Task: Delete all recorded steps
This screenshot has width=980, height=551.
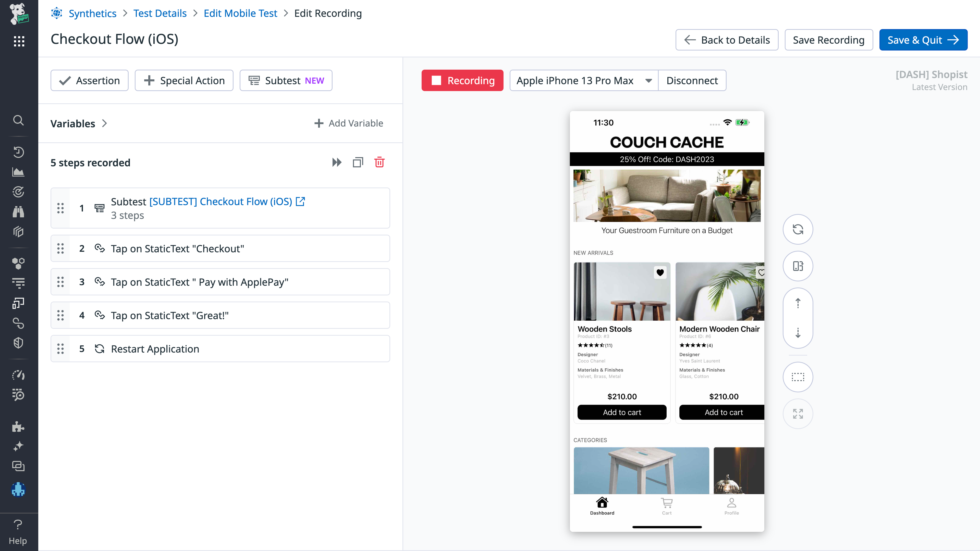Action: [379, 162]
